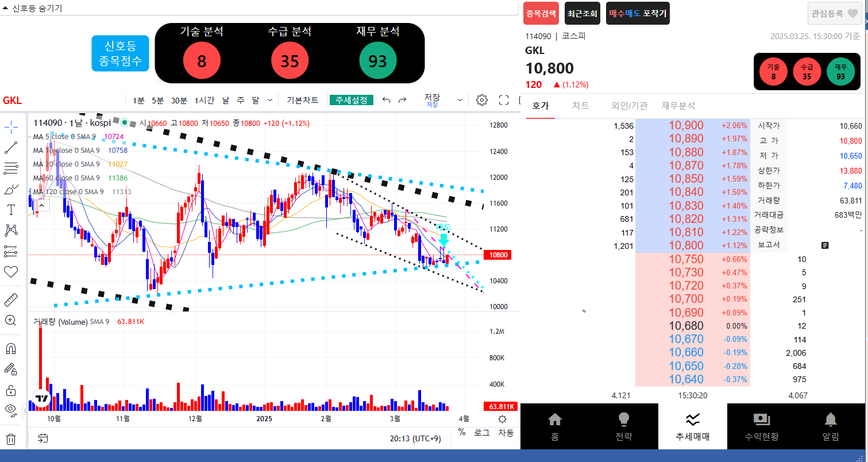This screenshot has height=462, width=868.
Task: Click the 저장 save button
Action: (432, 100)
